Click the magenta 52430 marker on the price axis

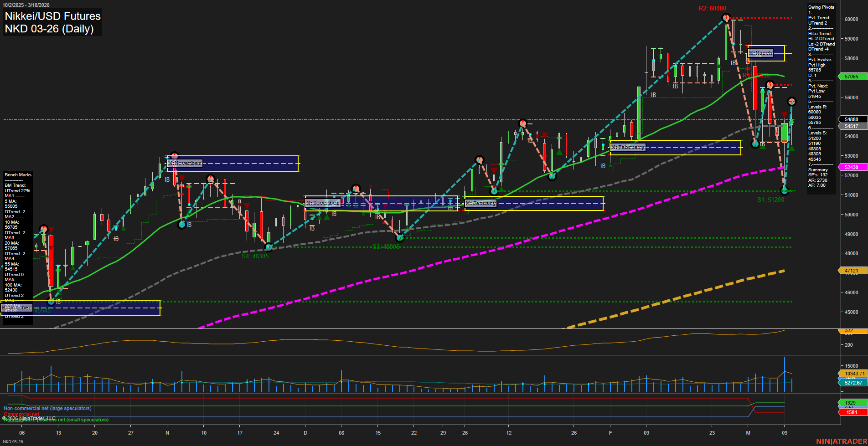click(x=852, y=167)
